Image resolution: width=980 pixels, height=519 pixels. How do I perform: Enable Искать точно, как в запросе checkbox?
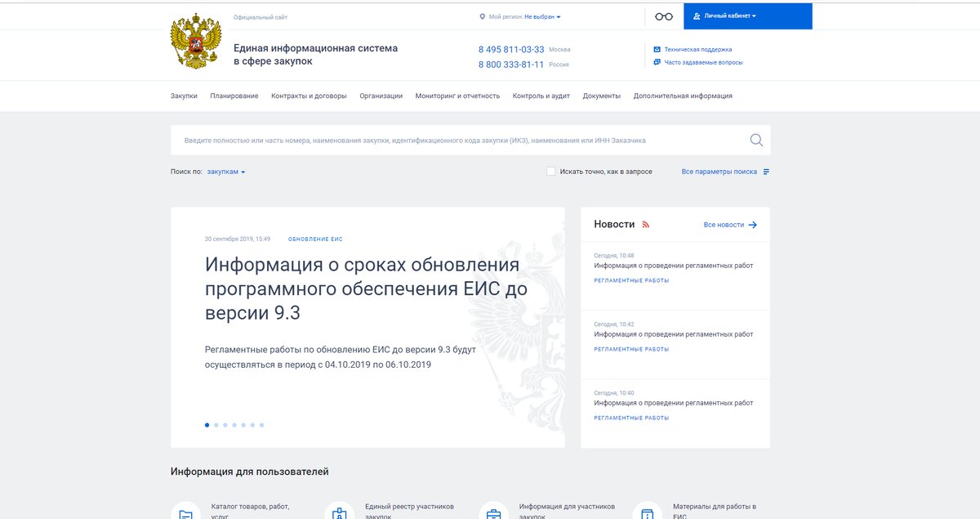[551, 172]
